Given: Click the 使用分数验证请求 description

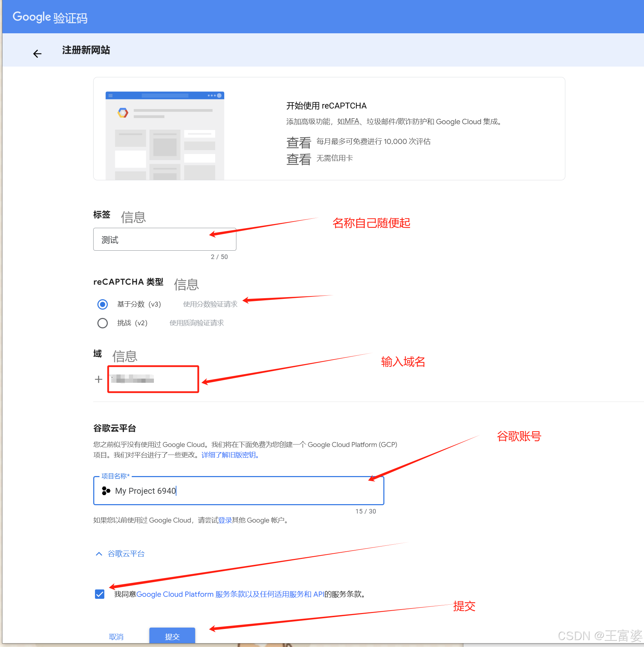Looking at the screenshot, I should [x=210, y=304].
